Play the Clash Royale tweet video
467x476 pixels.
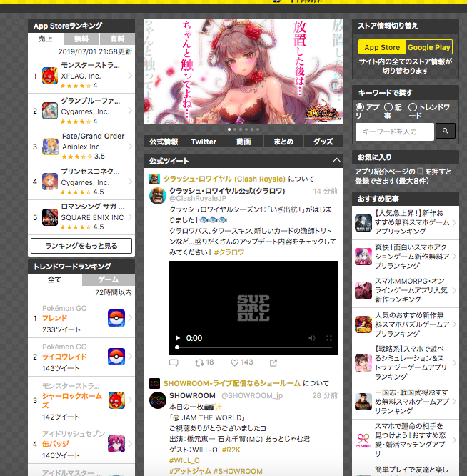(177, 338)
